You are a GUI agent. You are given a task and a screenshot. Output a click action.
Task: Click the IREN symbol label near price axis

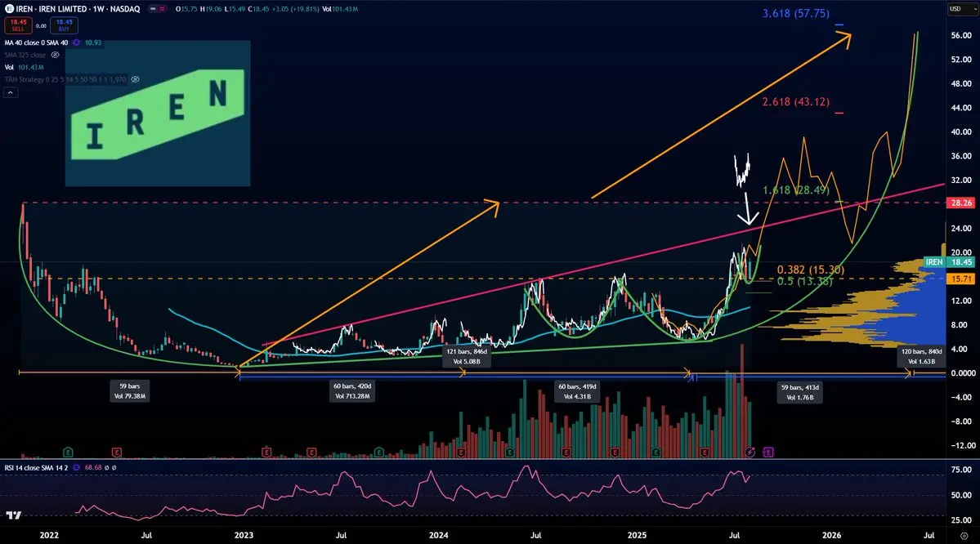tap(933, 262)
